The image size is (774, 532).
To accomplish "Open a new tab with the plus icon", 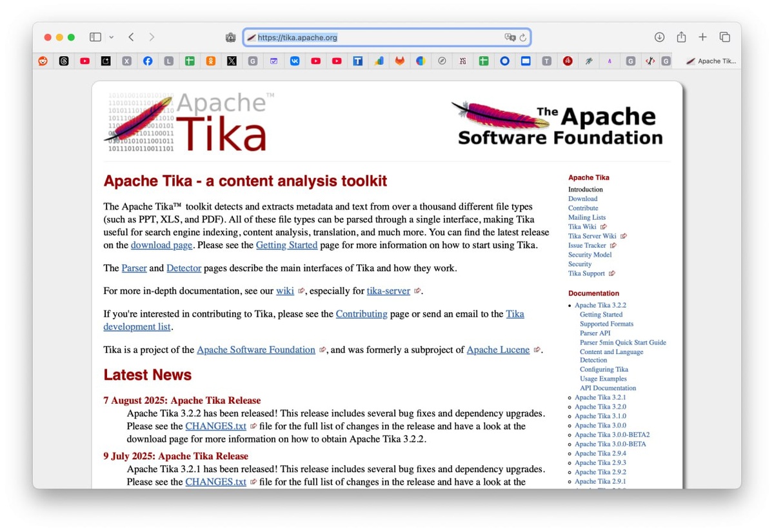I will pos(702,37).
